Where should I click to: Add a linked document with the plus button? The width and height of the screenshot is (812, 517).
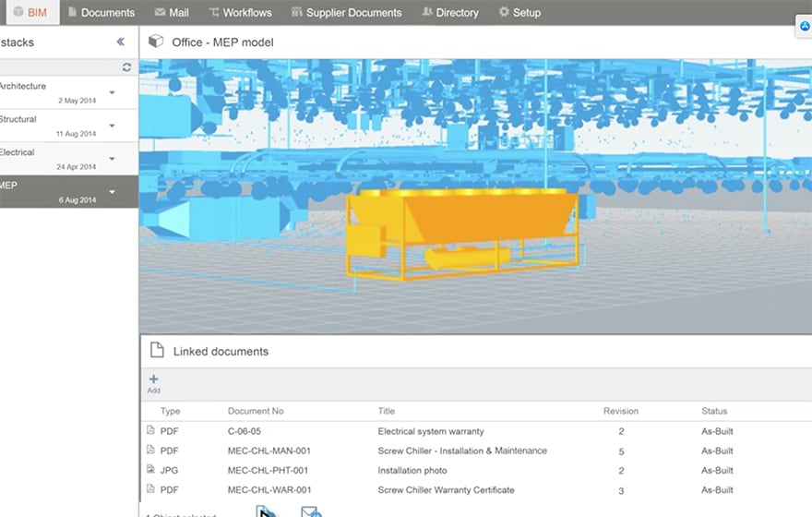(154, 383)
